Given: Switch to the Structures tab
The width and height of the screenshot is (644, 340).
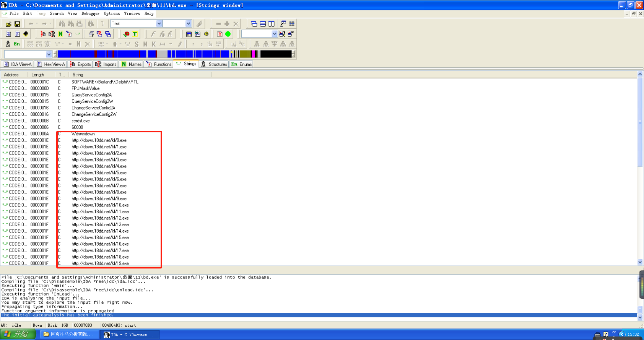Looking at the screenshot, I should coord(214,64).
